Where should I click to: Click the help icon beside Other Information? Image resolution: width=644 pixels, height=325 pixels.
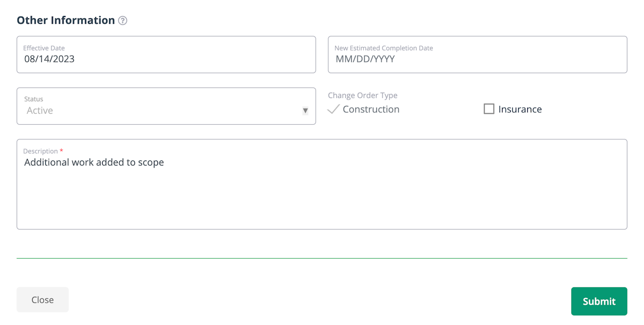click(123, 21)
